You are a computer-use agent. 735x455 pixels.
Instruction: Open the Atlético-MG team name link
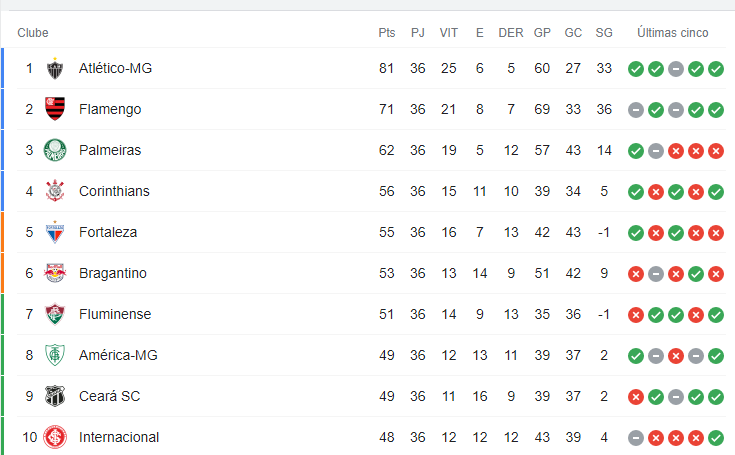click(115, 68)
